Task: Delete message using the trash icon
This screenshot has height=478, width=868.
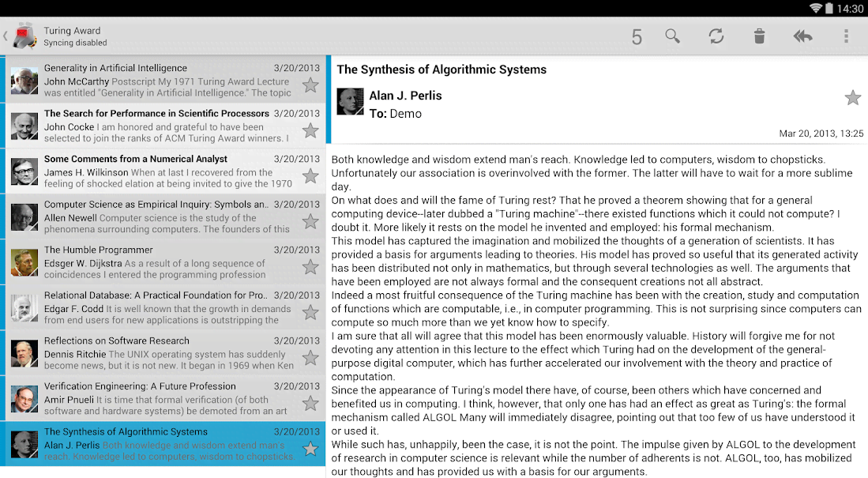Action: click(759, 36)
